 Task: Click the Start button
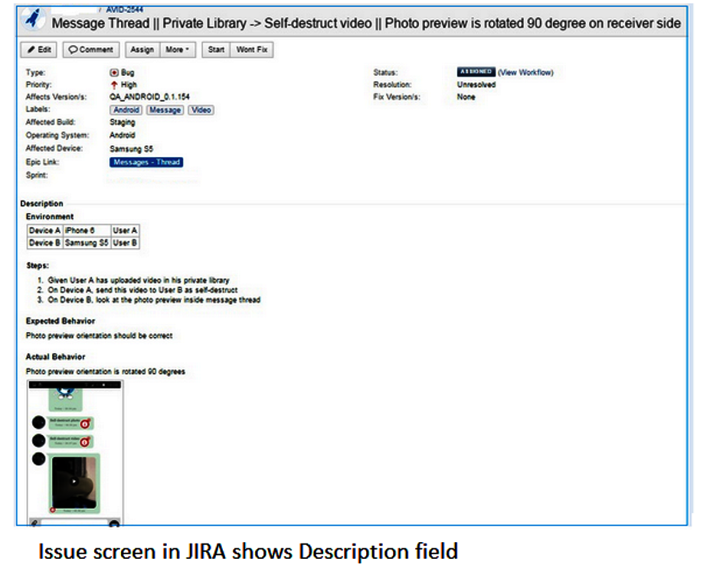(215, 49)
